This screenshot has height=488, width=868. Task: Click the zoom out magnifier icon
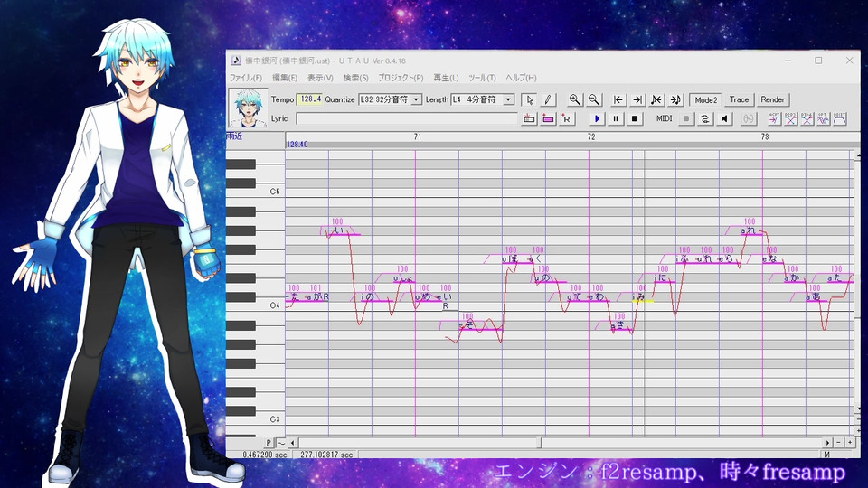click(x=593, y=99)
